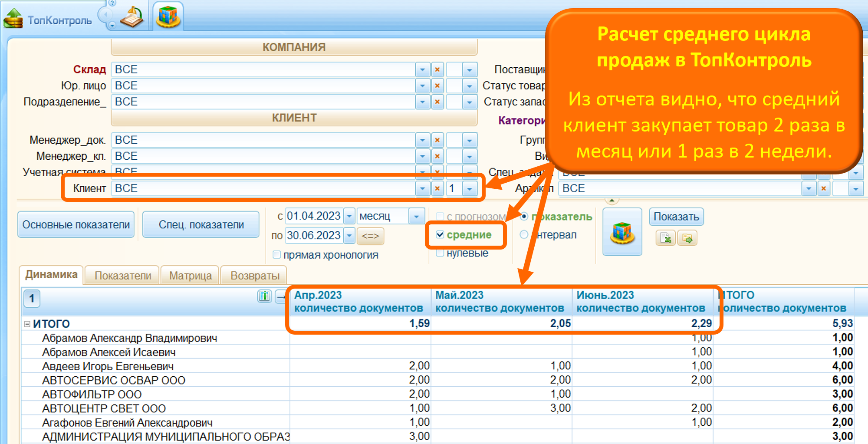Click the end date field 30.06.2023
This screenshot has height=444, width=868.
click(314, 236)
